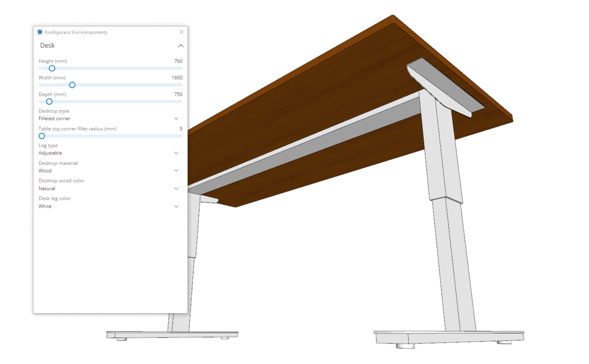The image size is (589, 364).
Task: Open the Desk leg color dropdown
Action: (x=176, y=206)
